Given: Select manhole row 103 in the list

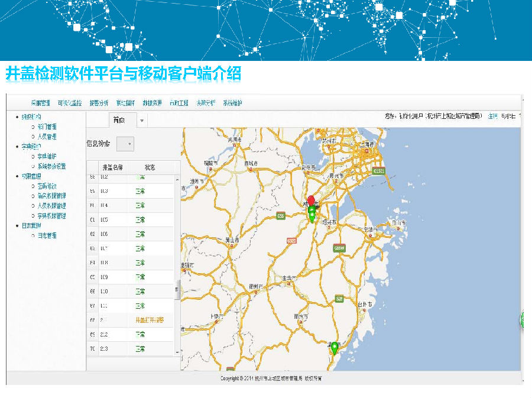Looking at the screenshot, I should (x=131, y=191).
